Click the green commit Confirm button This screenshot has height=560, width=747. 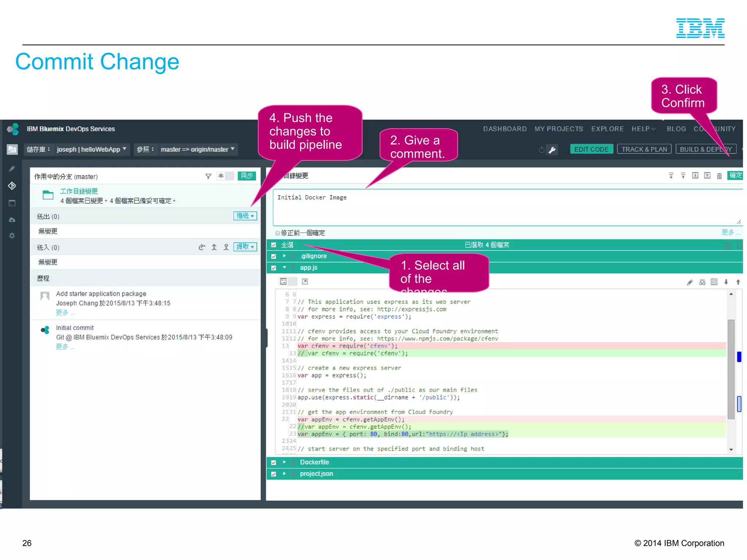point(735,176)
